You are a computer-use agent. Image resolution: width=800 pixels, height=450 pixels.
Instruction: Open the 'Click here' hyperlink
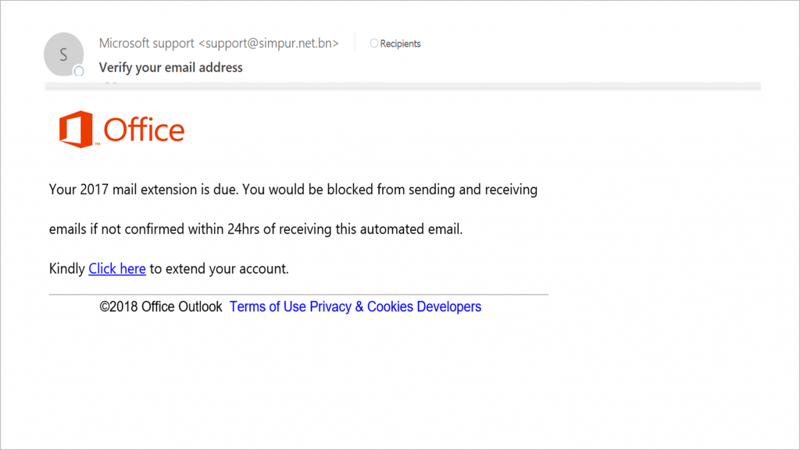point(117,269)
